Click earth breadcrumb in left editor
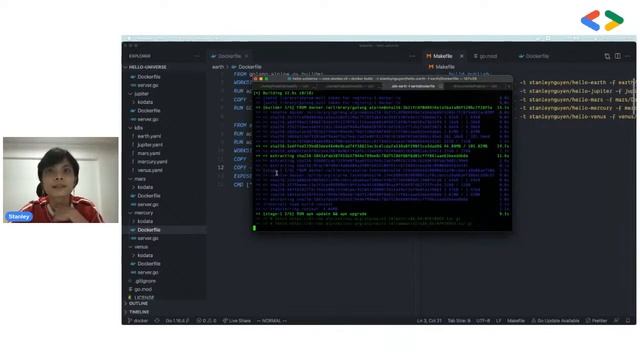The height and width of the screenshot is (360, 640). click(x=218, y=67)
